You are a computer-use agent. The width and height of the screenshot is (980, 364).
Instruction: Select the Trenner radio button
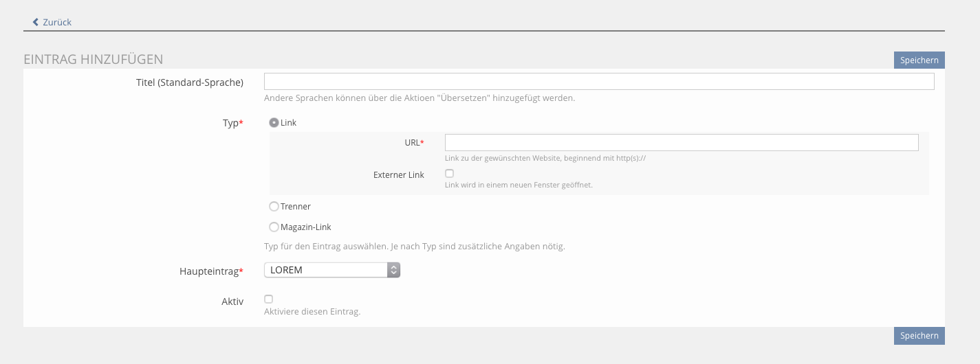274,207
